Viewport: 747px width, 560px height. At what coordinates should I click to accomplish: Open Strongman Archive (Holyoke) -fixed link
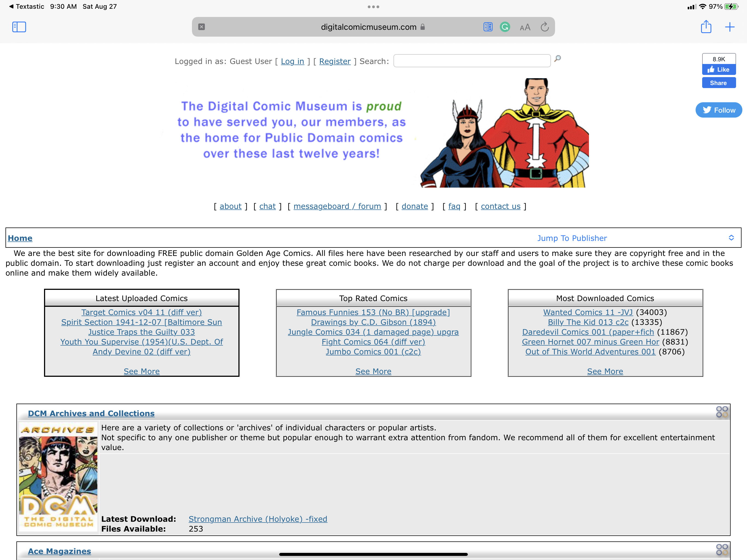(x=258, y=519)
